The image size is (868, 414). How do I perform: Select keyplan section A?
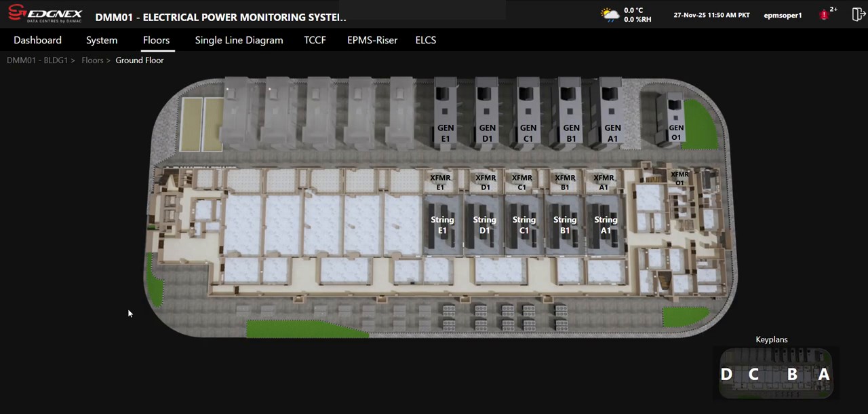coord(823,374)
